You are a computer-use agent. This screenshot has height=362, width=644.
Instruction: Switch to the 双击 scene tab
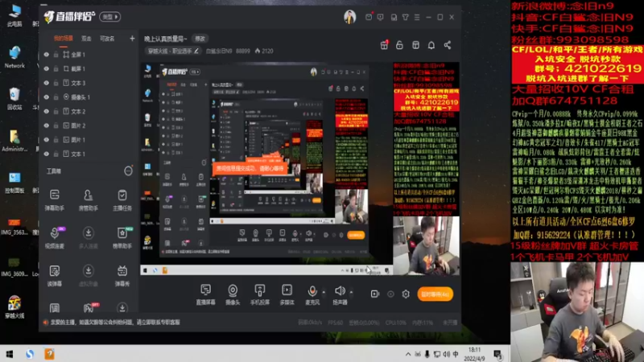pos(86,39)
